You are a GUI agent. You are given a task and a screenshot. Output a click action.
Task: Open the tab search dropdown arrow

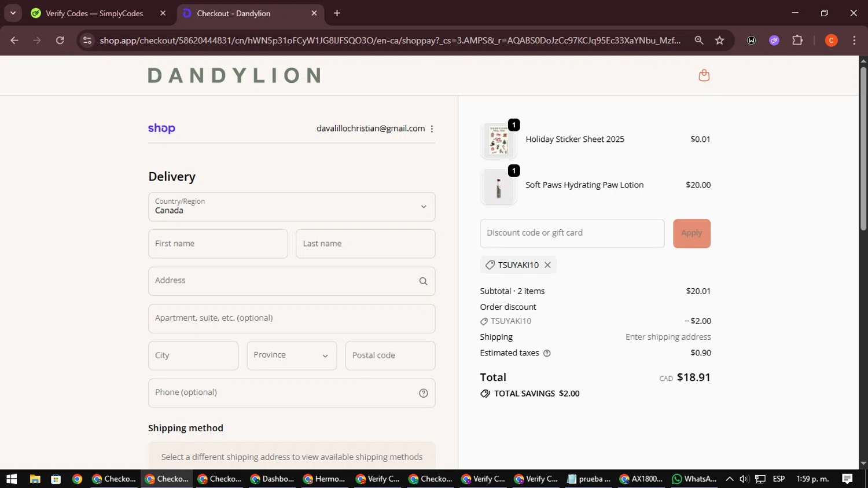point(13,13)
